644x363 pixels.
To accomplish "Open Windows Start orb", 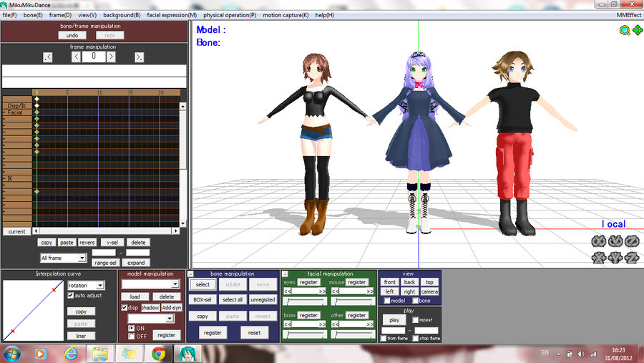I will (11, 354).
